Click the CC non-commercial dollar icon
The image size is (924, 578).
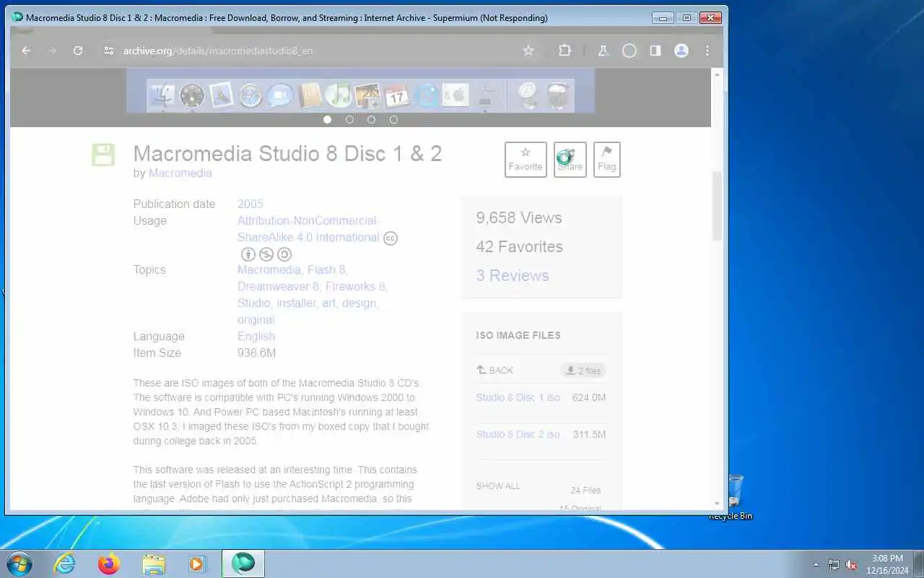point(266,254)
